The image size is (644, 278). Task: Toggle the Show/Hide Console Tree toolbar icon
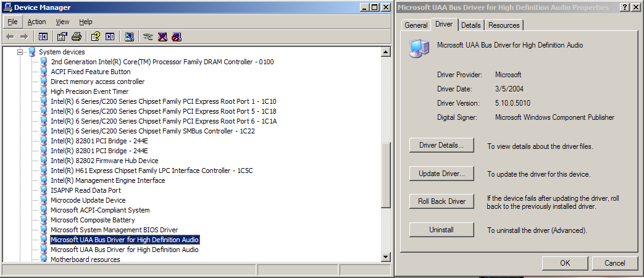coord(43,37)
